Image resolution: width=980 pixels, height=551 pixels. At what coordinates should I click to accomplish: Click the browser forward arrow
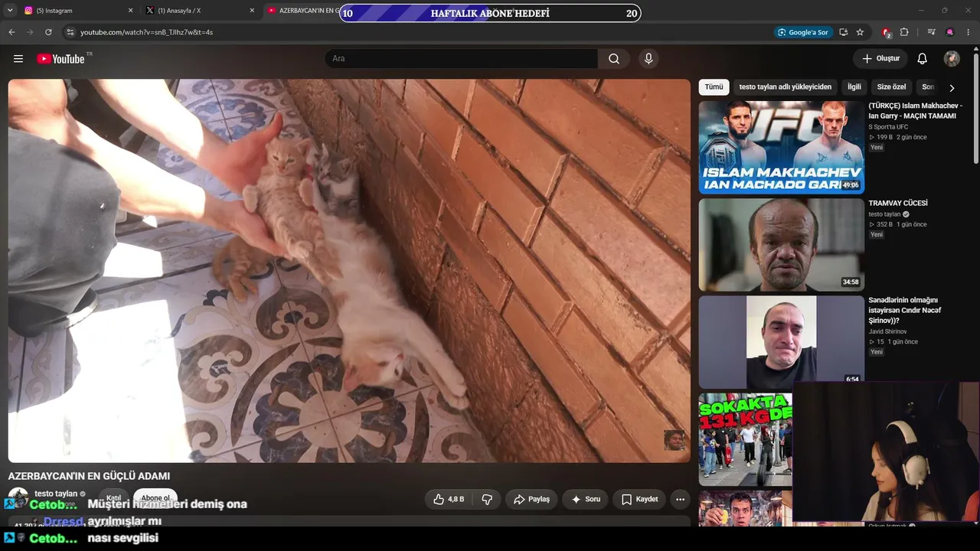pos(30,32)
